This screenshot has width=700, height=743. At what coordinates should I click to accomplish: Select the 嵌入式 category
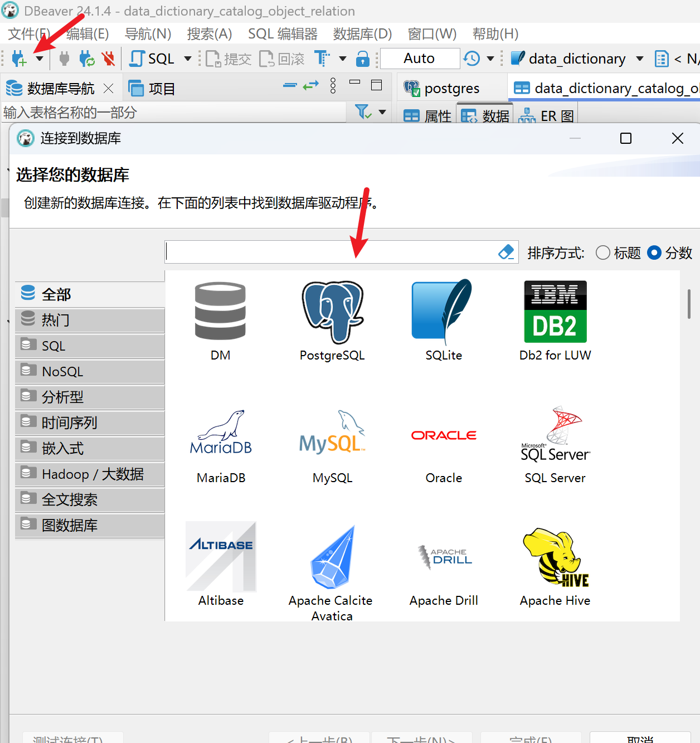(x=90, y=448)
